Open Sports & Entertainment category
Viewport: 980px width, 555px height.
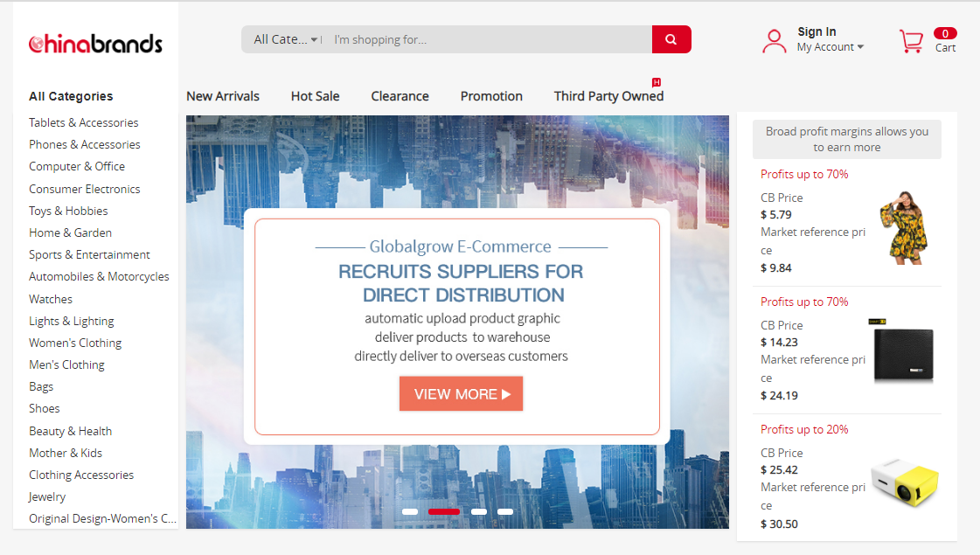[89, 254]
